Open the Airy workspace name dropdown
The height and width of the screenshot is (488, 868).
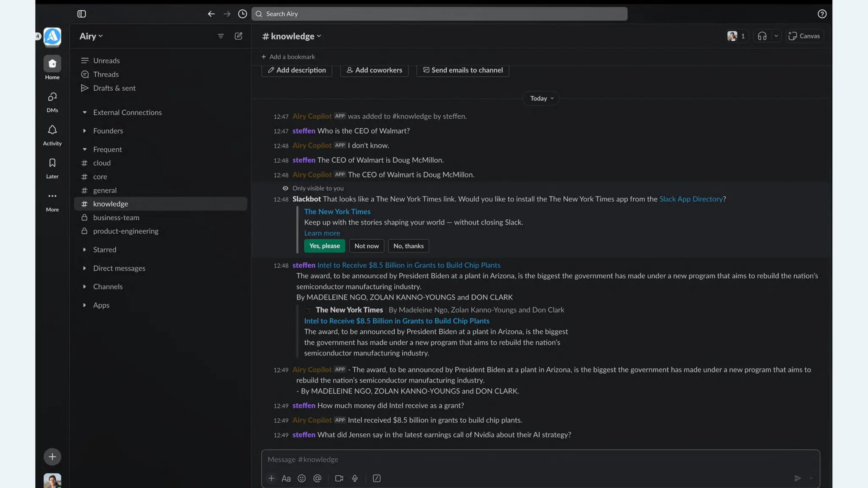[x=91, y=36]
